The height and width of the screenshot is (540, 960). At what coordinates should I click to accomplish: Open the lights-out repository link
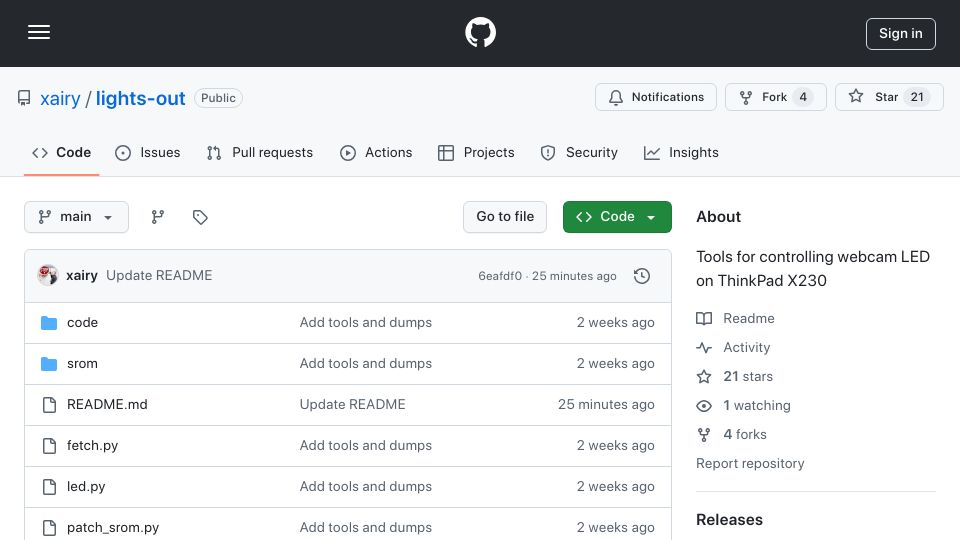140,99
